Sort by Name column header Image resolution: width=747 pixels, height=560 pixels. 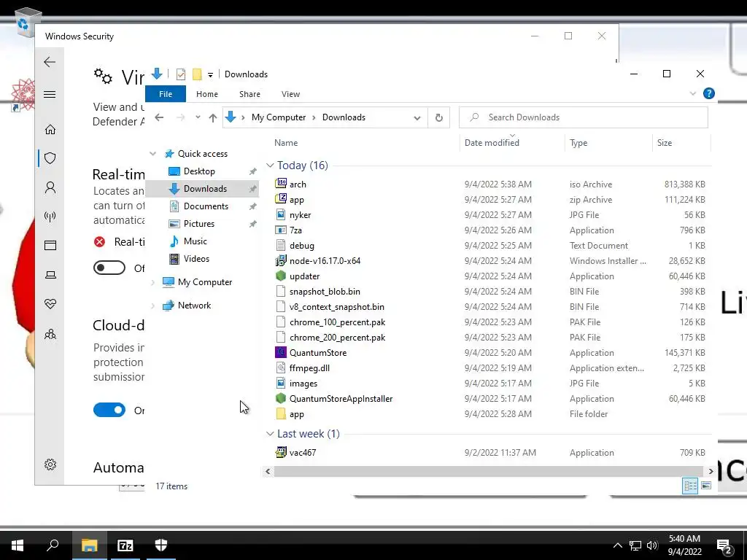(286, 143)
